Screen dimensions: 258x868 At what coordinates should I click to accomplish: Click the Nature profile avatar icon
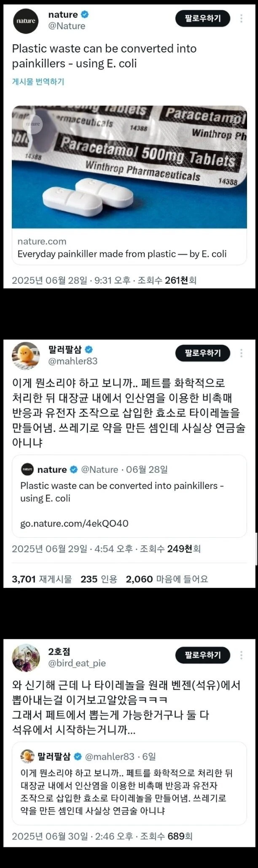pyautogui.click(x=26, y=21)
